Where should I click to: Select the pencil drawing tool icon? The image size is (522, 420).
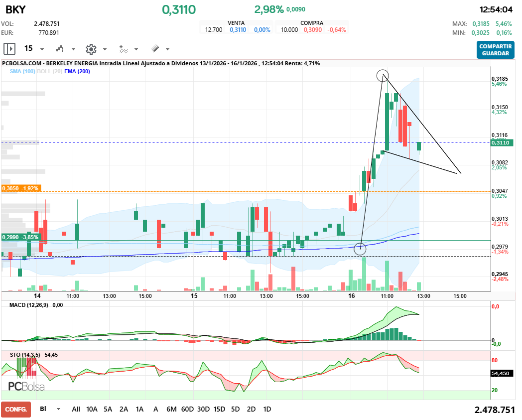tap(155, 49)
